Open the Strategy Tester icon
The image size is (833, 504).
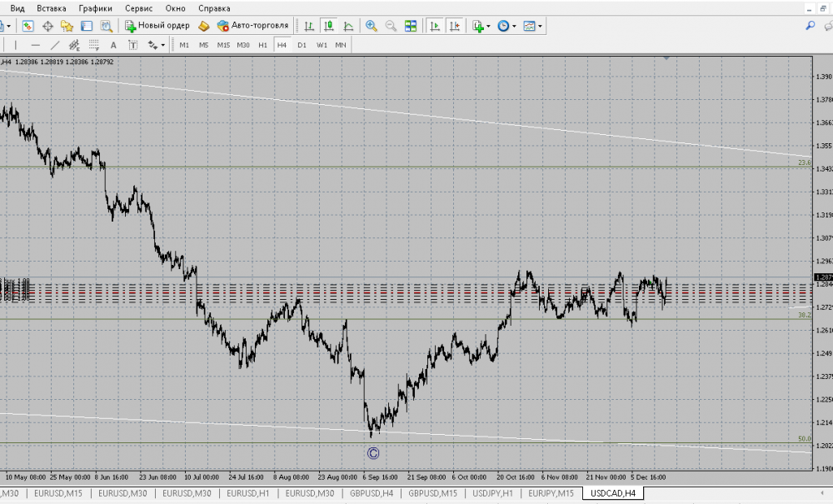pyautogui.click(x=107, y=26)
